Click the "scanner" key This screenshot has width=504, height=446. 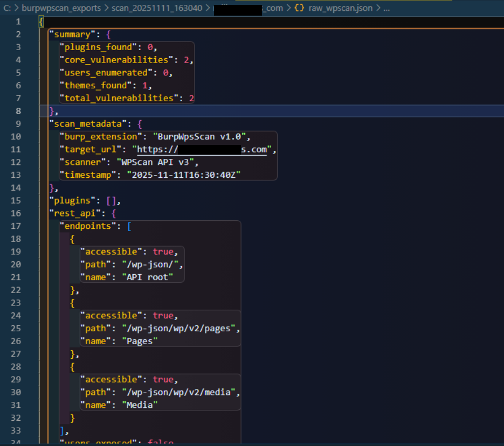(x=82, y=163)
